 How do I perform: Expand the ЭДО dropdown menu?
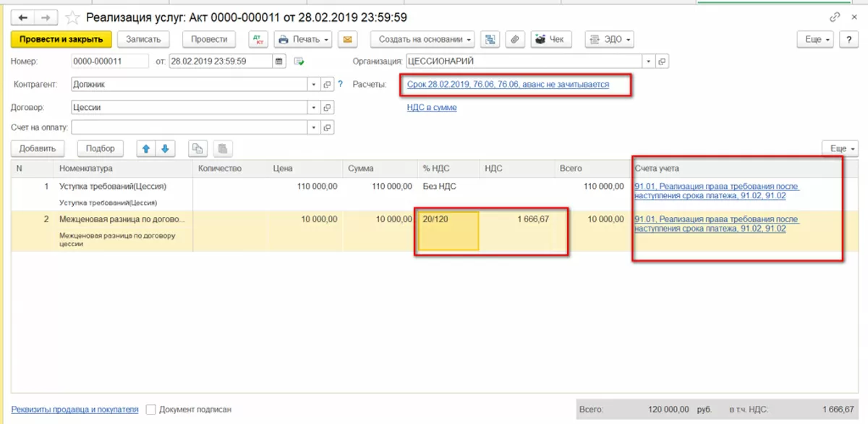coord(609,39)
